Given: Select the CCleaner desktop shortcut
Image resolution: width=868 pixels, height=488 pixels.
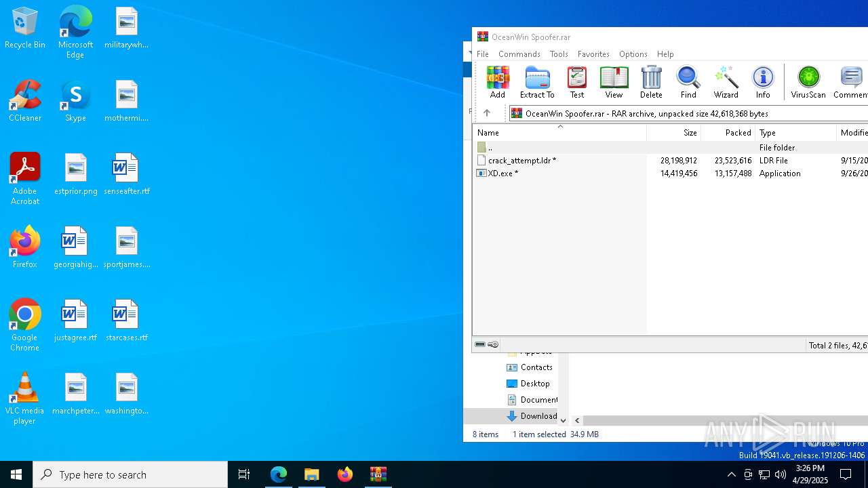Looking at the screenshot, I should tap(25, 100).
